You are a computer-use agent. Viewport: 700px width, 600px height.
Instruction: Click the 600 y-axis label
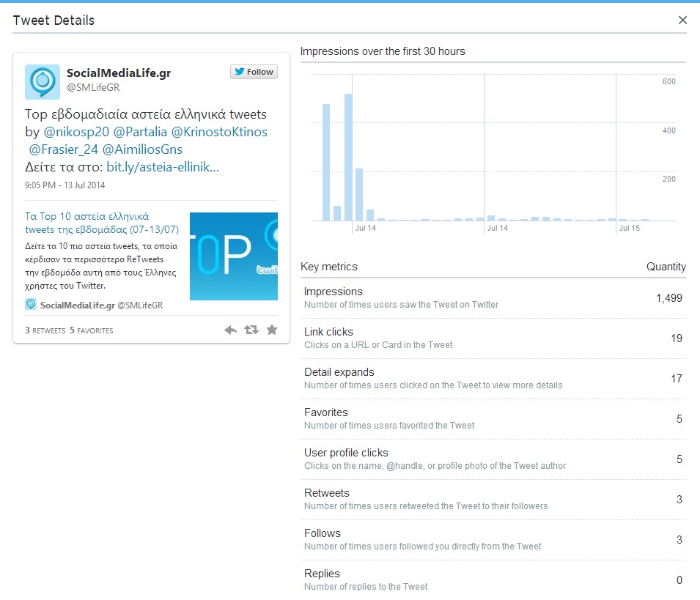pos(668,81)
